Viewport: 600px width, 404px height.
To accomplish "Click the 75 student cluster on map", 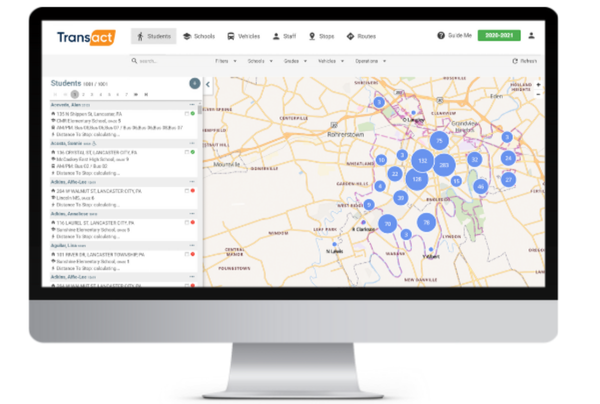I will click(x=439, y=141).
